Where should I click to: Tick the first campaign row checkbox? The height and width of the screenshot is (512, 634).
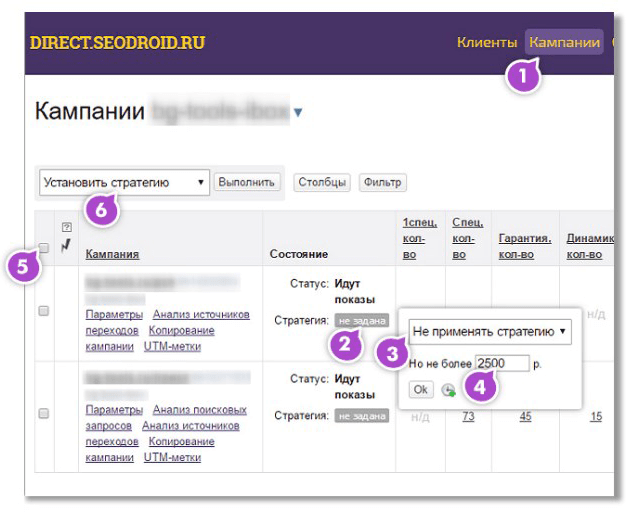coord(44,311)
